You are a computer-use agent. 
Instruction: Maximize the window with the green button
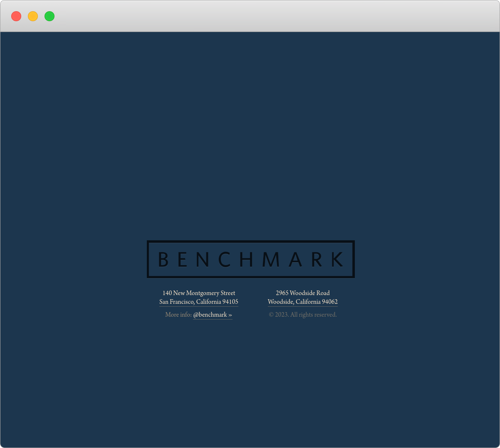point(50,16)
